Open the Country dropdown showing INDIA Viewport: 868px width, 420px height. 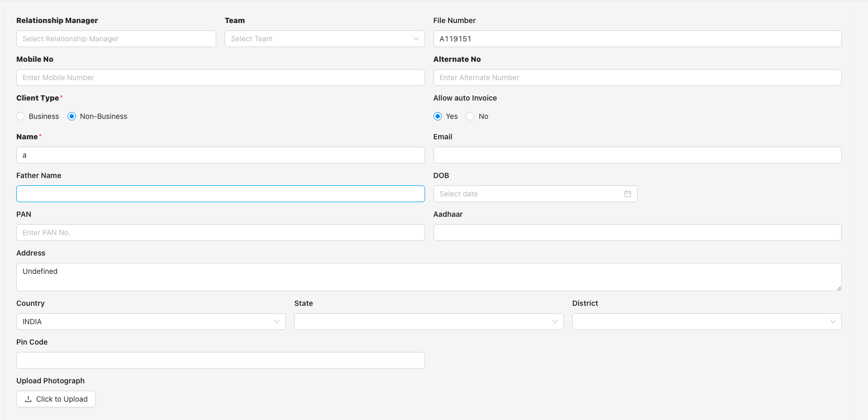pyautogui.click(x=151, y=322)
